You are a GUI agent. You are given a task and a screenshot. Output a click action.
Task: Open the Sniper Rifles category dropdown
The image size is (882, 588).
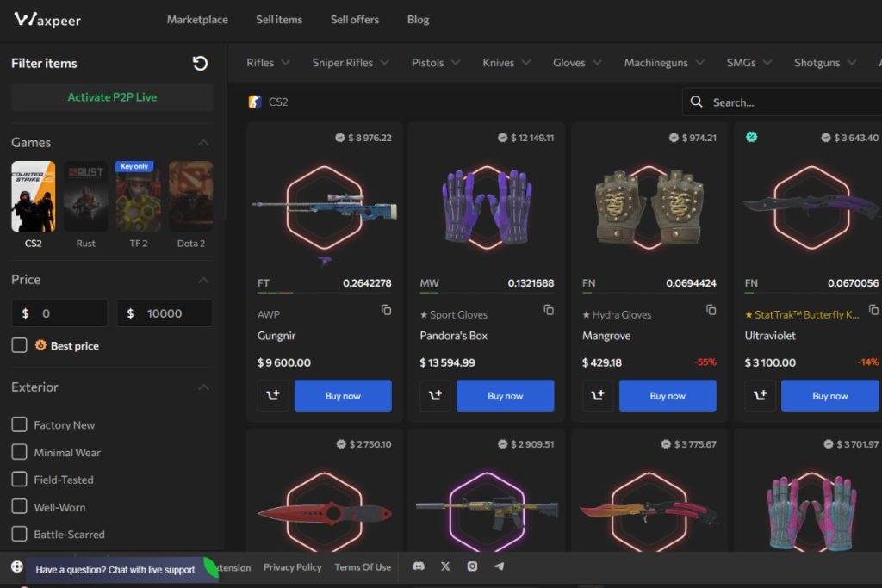[x=351, y=62]
